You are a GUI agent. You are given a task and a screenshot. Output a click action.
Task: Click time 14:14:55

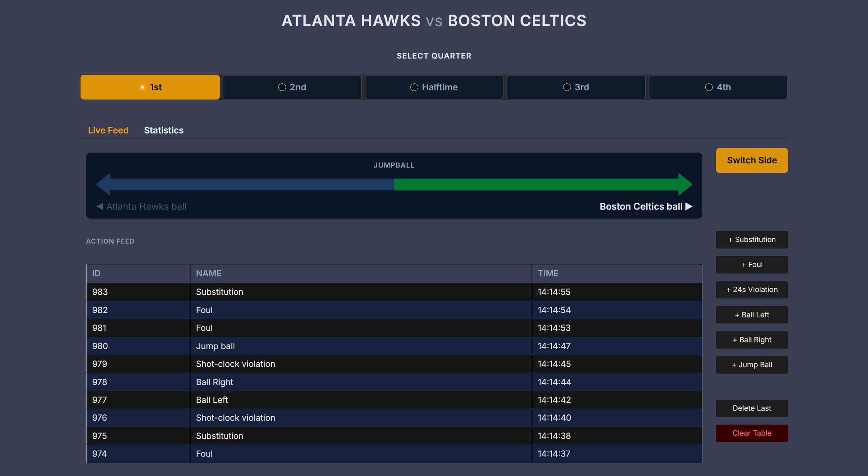click(554, 292)
